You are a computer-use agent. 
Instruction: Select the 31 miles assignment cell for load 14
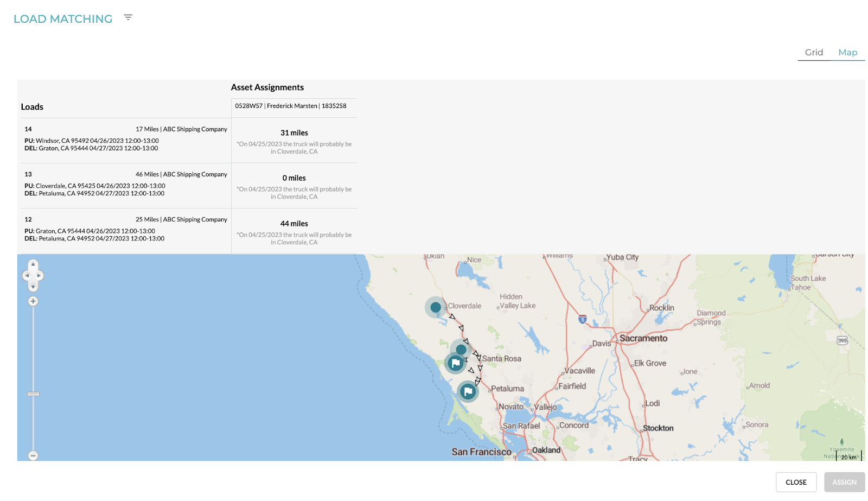point(294,141)
